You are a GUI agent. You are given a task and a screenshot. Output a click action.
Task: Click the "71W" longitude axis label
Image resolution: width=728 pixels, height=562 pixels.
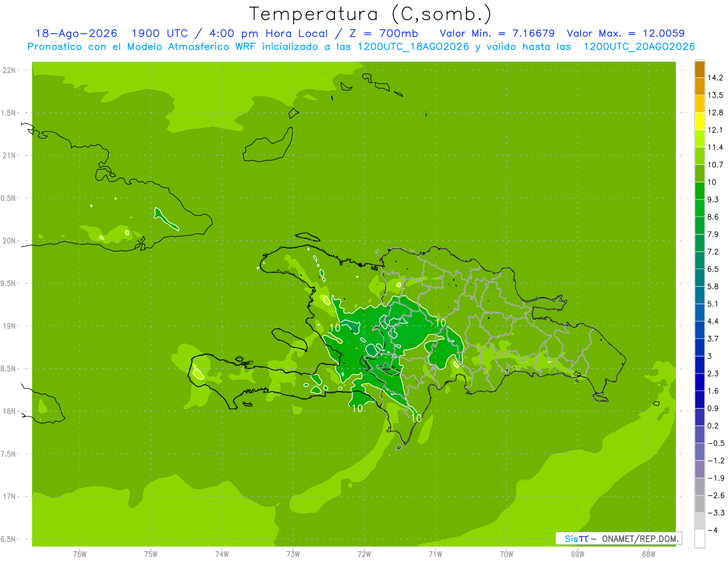(x=435, y=555)
